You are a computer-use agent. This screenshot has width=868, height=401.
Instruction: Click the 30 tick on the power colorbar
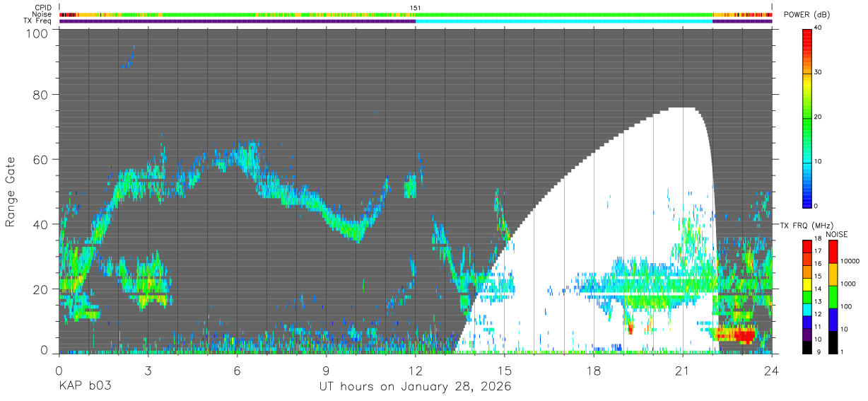[x=819, y=73]
